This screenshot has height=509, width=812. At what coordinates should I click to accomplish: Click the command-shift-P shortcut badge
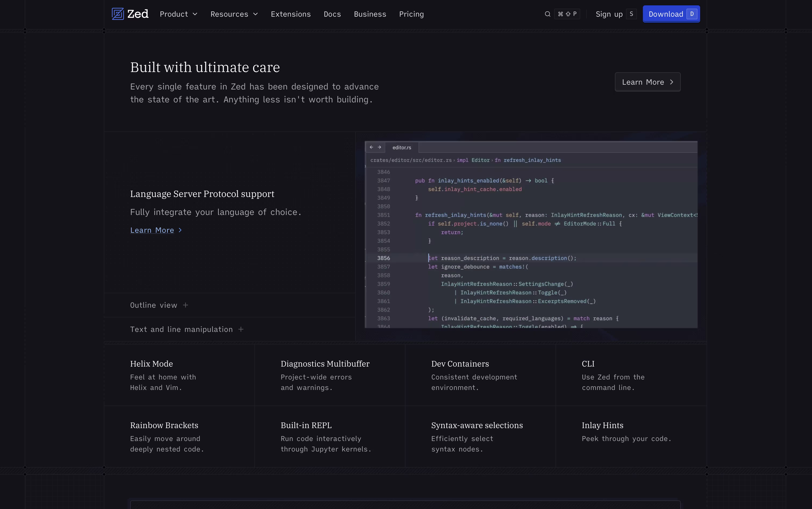point(567,14)
